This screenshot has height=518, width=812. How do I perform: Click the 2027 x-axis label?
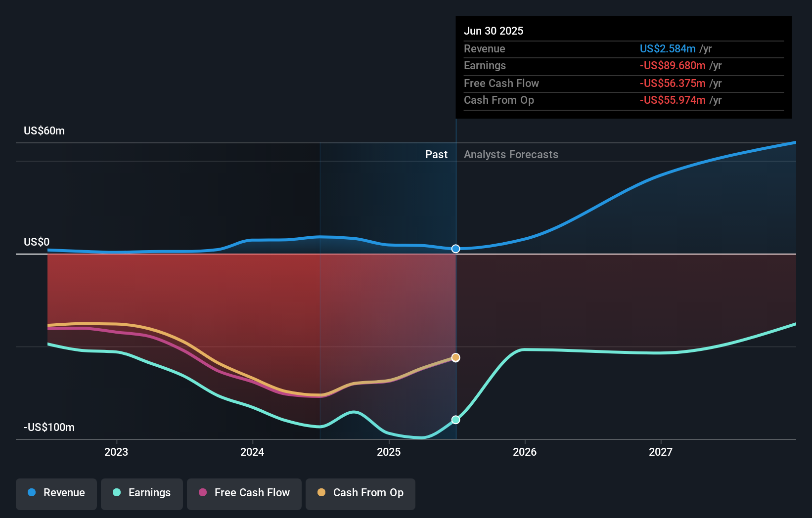point(661,452)
